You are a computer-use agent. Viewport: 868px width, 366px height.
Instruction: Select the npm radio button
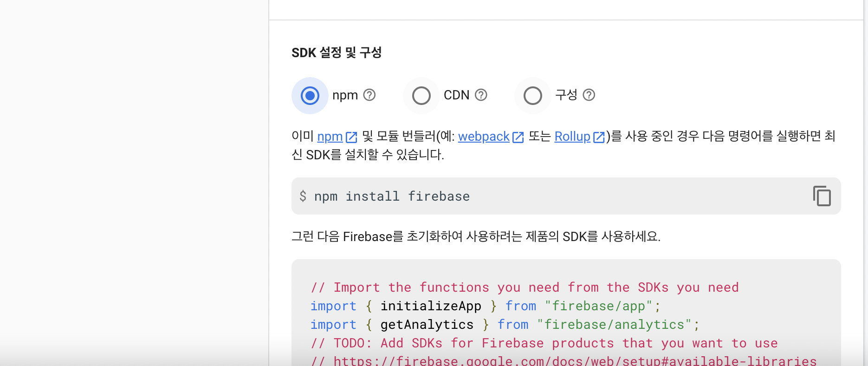coord(310,96)
